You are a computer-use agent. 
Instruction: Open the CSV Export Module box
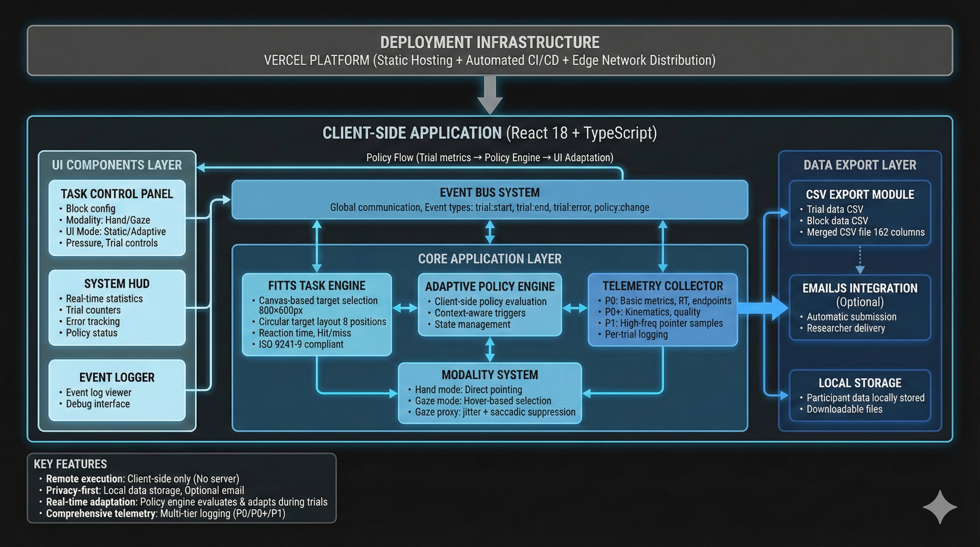coord(860,213)
